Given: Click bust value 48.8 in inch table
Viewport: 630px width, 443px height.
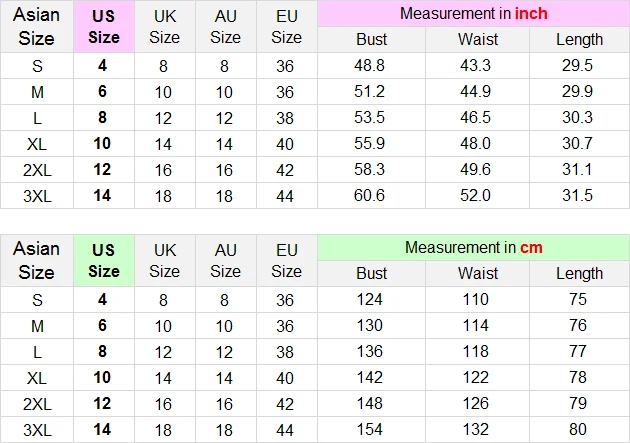Looking at the screenshot, I should click(371, 65).
